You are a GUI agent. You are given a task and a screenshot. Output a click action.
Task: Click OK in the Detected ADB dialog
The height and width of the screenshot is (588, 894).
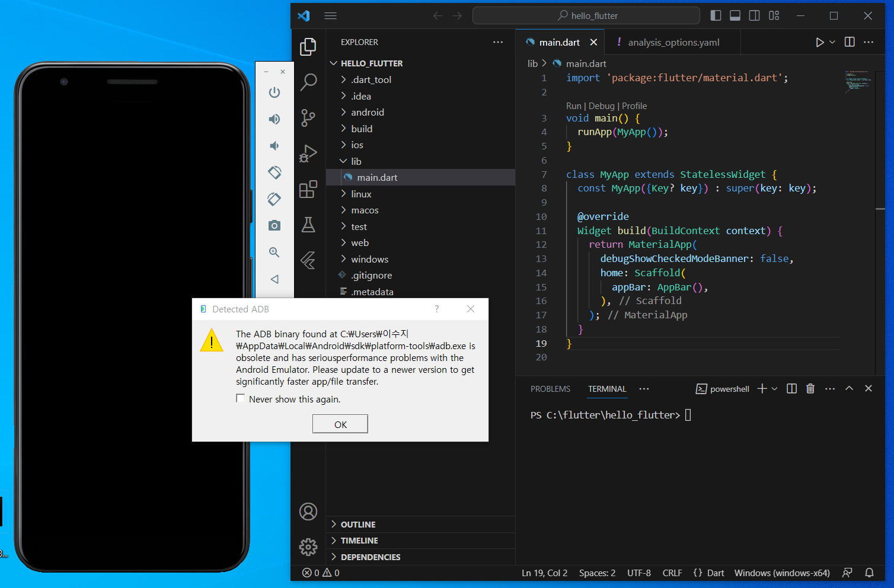click(340, 424)
